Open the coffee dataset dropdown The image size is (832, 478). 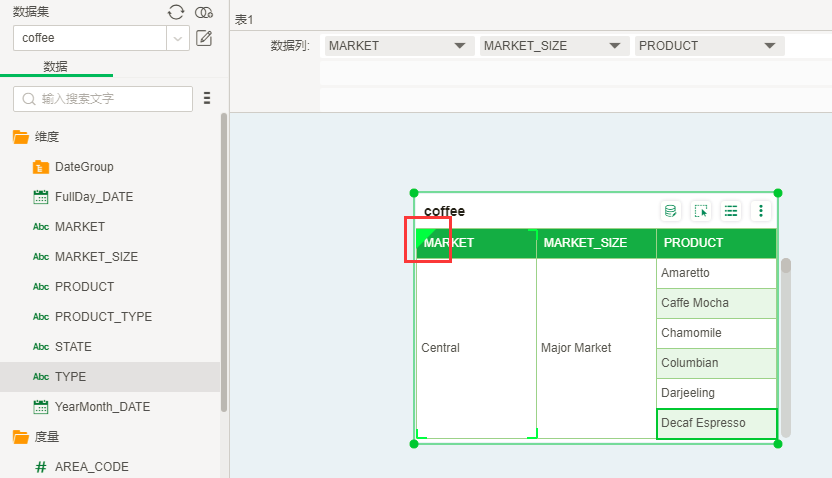(x=178, y=38)
